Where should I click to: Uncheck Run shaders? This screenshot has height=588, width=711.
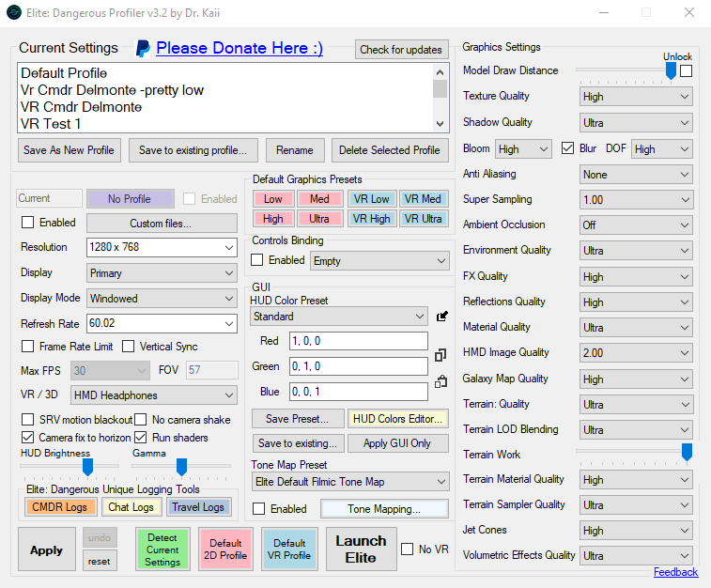click(x=141, y=438)
